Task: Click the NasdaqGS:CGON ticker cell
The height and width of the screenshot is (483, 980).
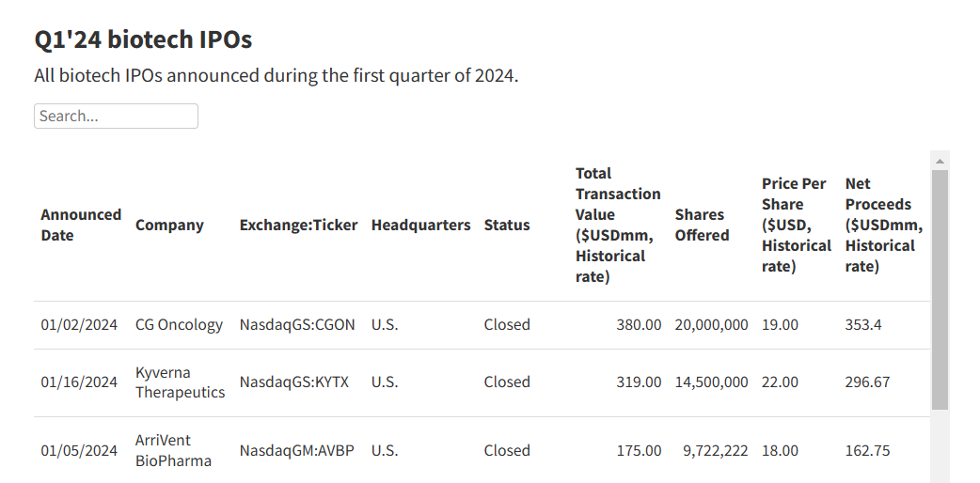Action: click(x=297, y=324)
